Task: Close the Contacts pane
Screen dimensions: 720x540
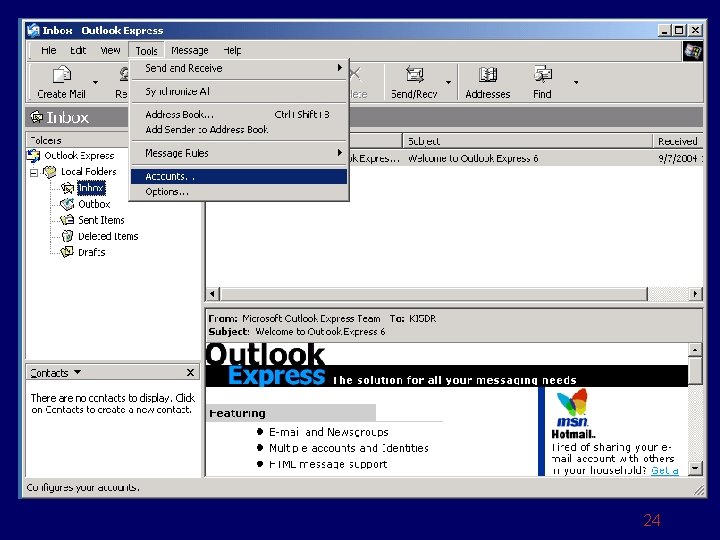Action: [191, 372]
